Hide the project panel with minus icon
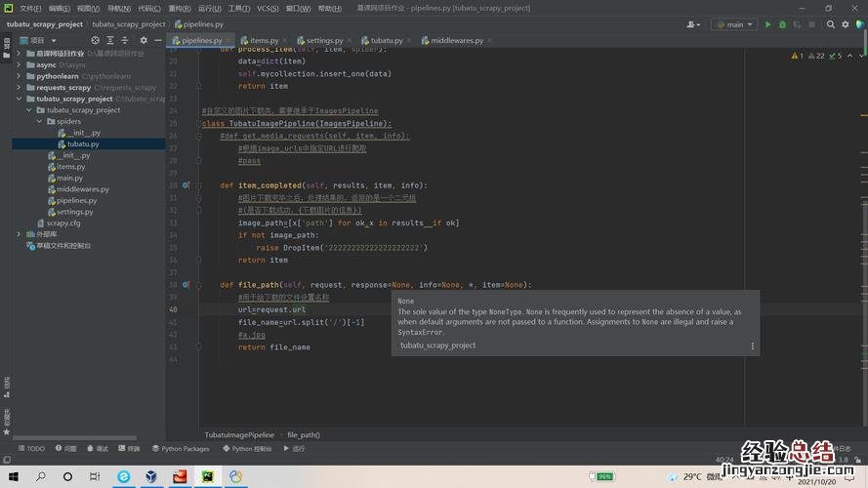The image size is (868, 488). pos(158,41)
